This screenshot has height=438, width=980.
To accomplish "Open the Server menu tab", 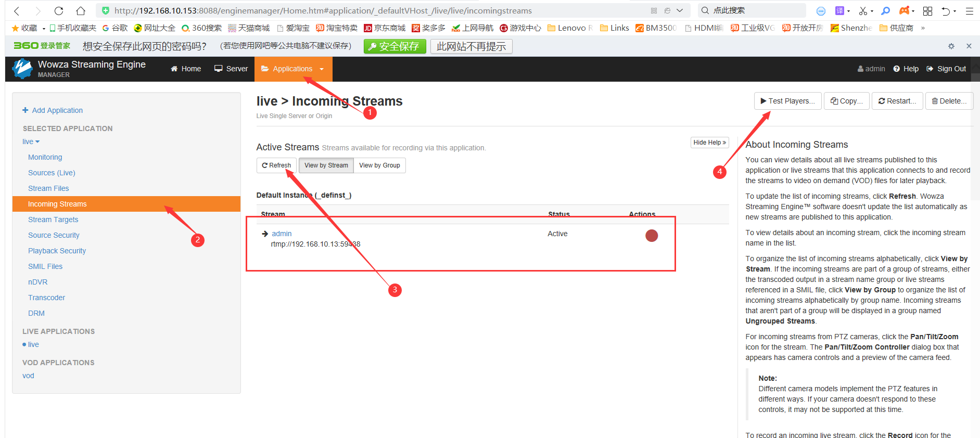I will click(x=231, y=69).
